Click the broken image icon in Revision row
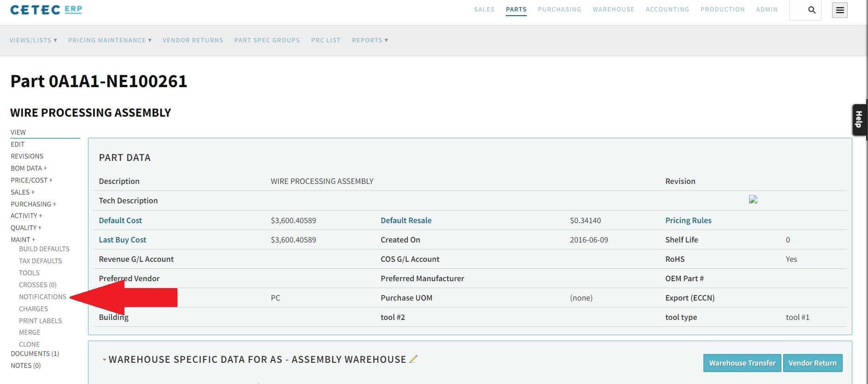 753,200
